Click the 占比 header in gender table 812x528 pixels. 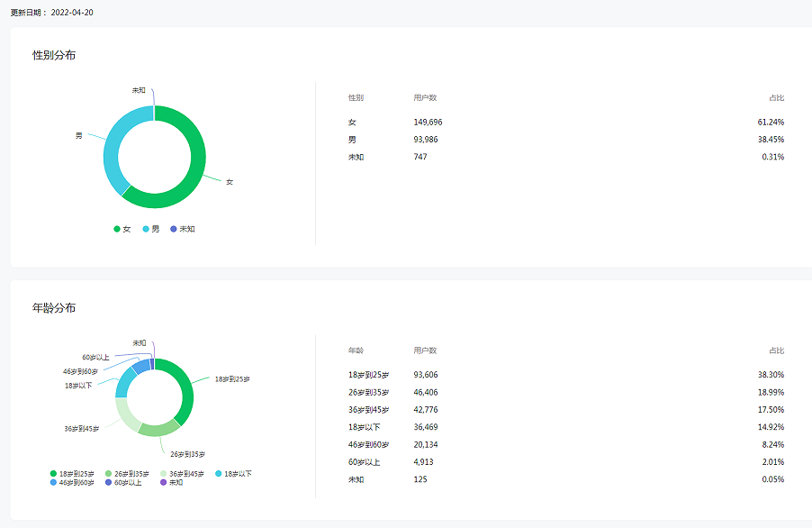(776, 97)
